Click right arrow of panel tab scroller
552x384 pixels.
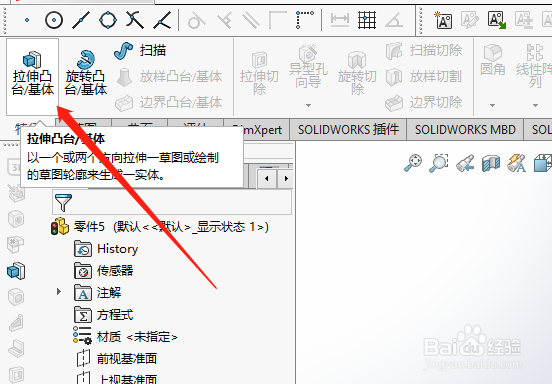tap(286, 178)
